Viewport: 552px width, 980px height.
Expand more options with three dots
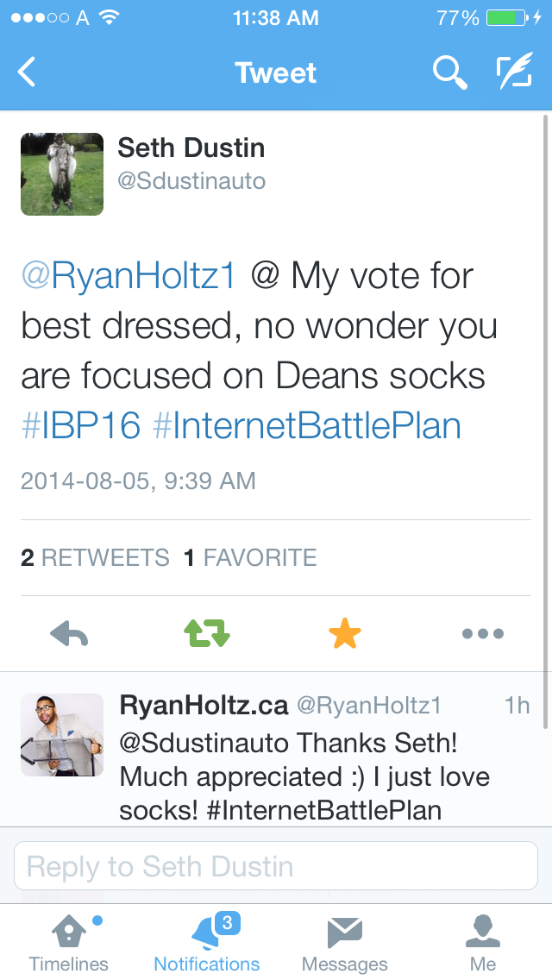point(483,634)
